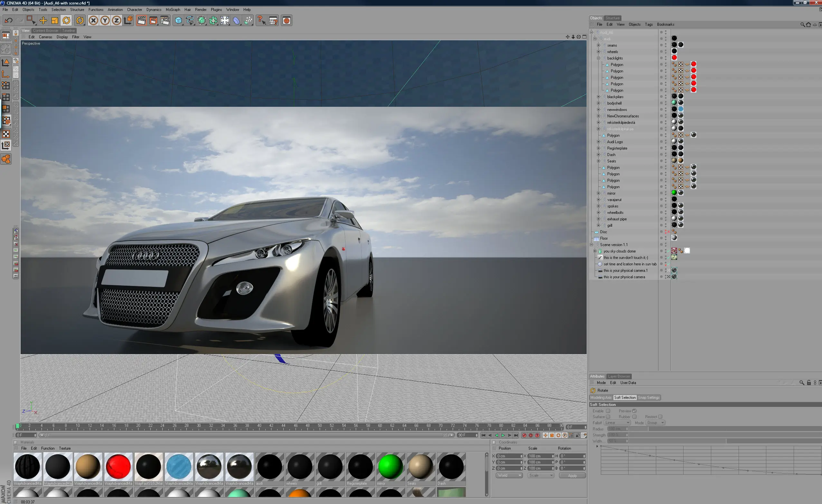
Task: Open the MoGraph menu
Action: click(173, 10)
